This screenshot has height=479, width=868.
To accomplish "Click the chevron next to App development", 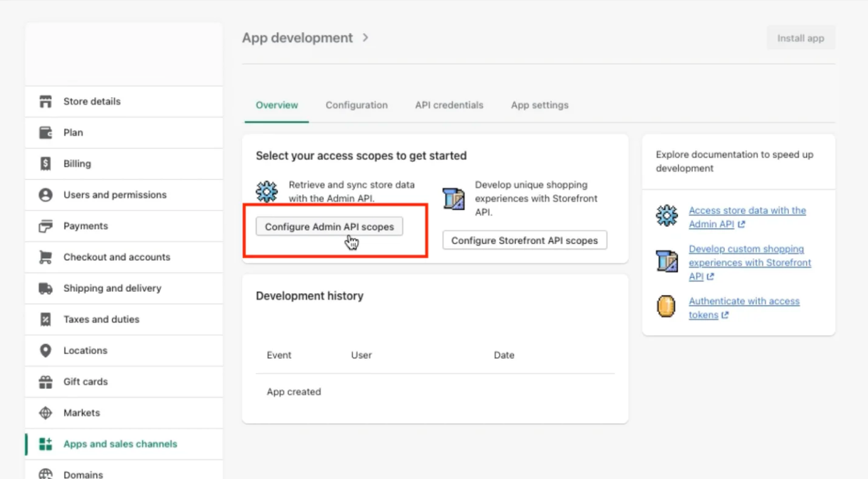I will coord(365,37).
